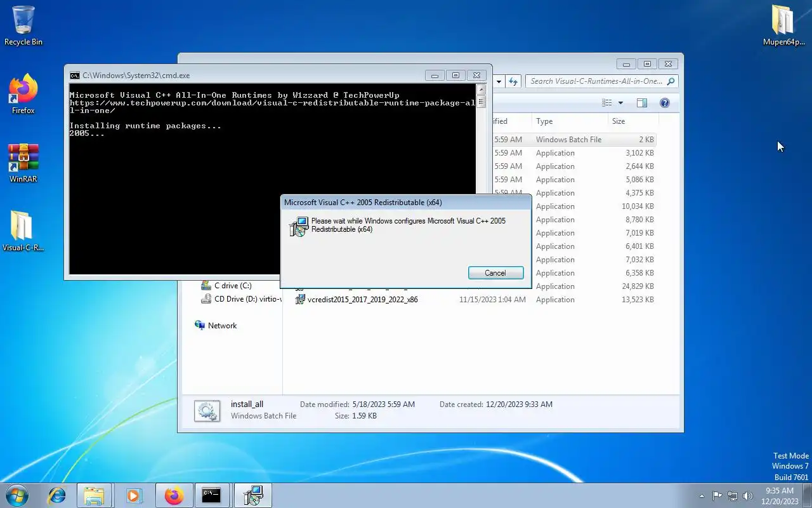
Task: Switch to the cmd.exe taskbar button
Action: [211, 495]
